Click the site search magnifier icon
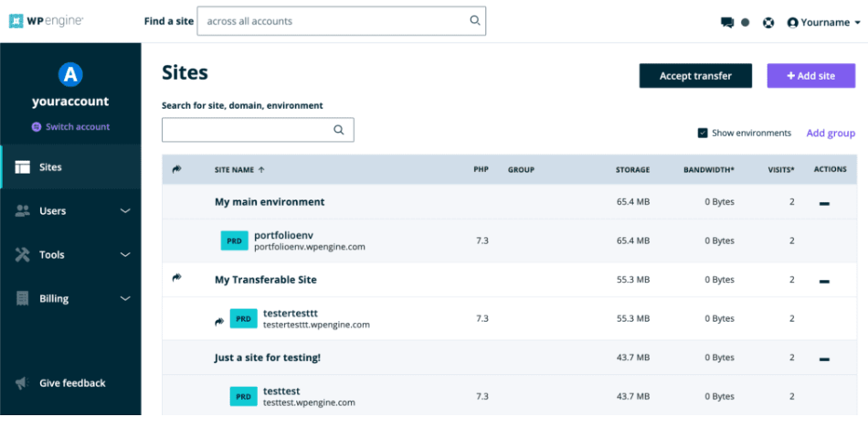868x439 pixels. 339,130
